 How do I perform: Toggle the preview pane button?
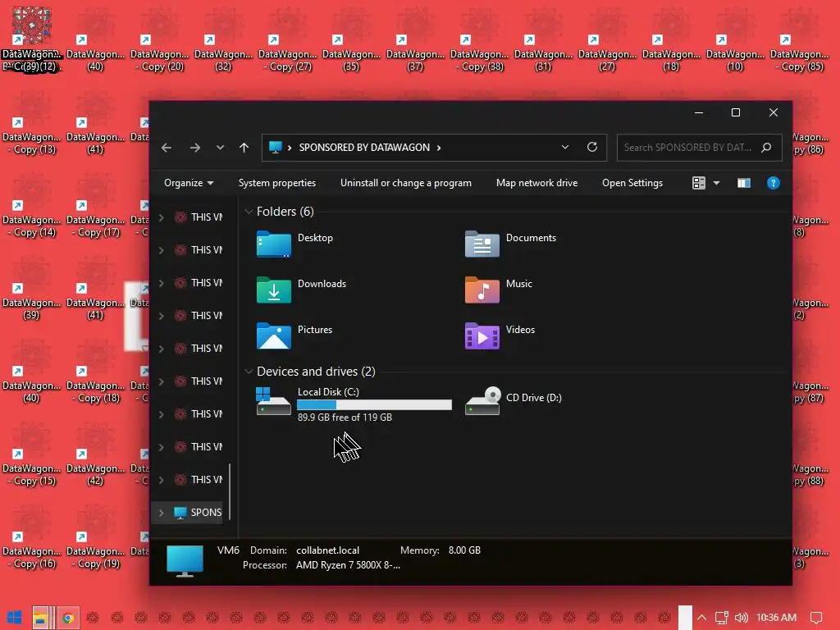[743, 183]
